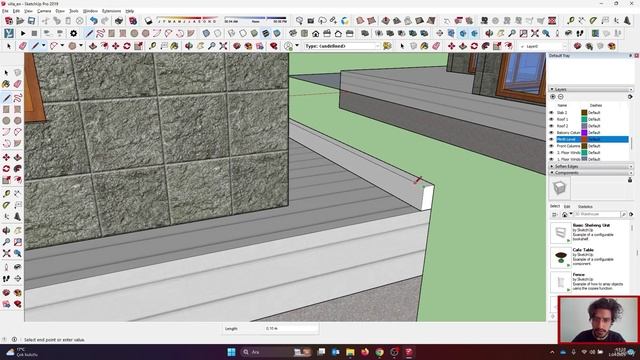Select the Protractor tool in left toolbar
The image size is (640, 360).
7,205
